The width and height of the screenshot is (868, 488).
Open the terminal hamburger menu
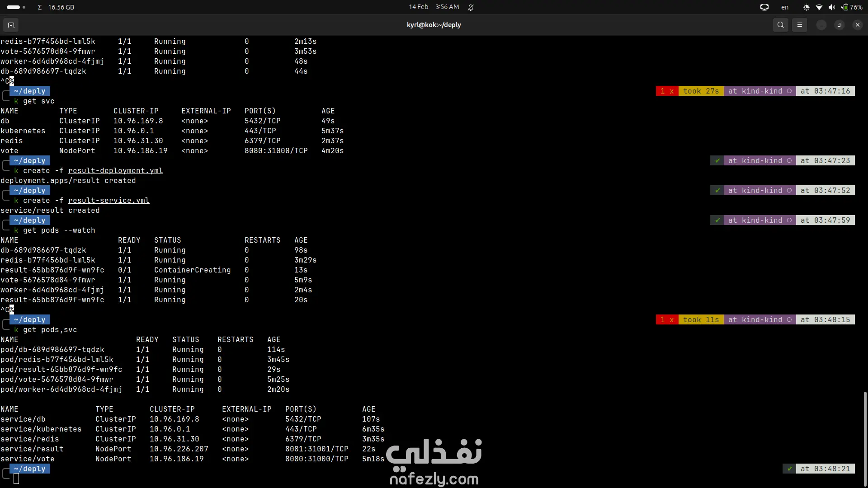click(x=799, y=25)
